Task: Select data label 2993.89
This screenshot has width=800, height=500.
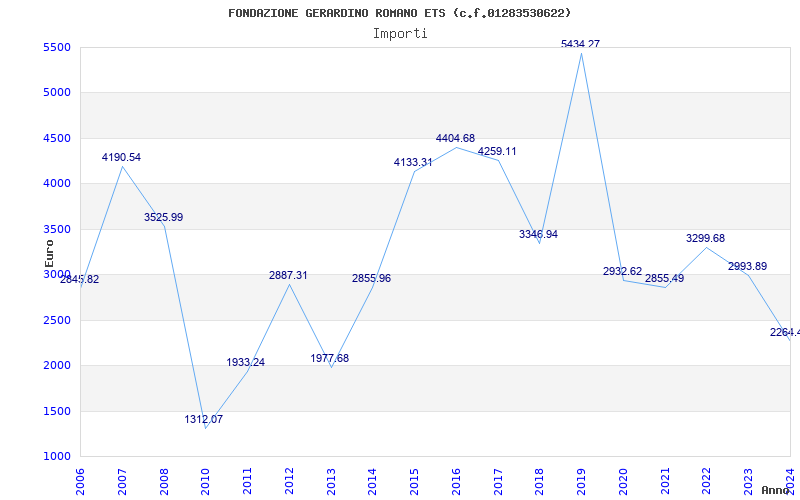Action: coord(747,266)
